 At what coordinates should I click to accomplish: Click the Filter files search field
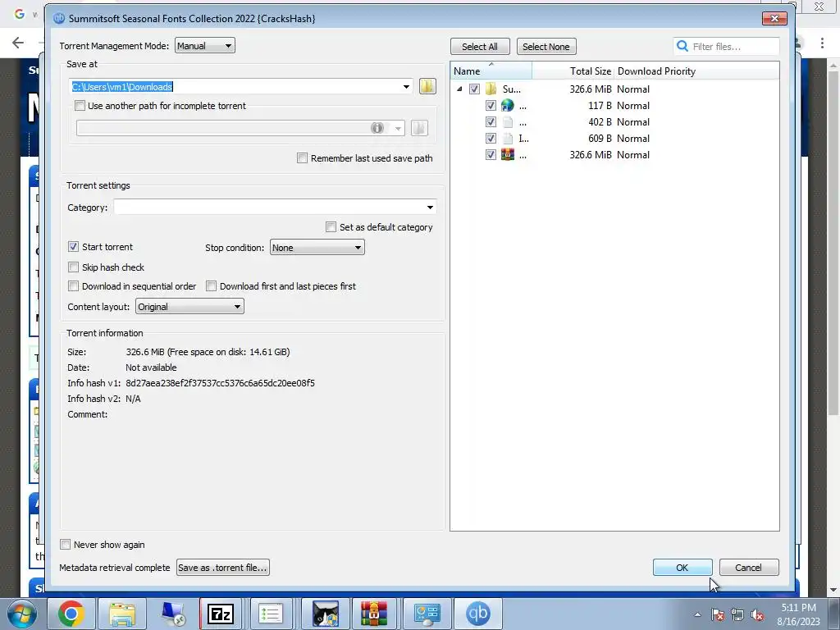(727, 46)
